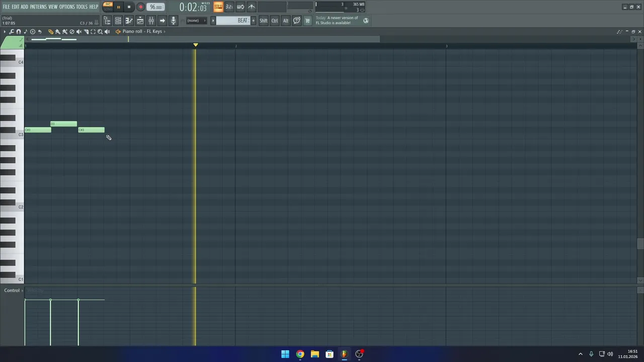Open the BEAT pattern name field

tap(233, 21)
